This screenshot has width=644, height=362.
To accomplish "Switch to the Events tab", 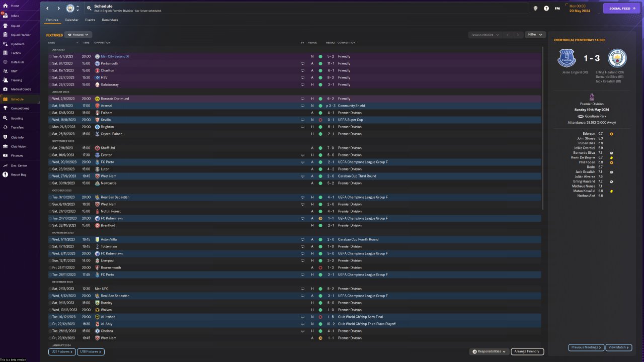I will [90, 20].
